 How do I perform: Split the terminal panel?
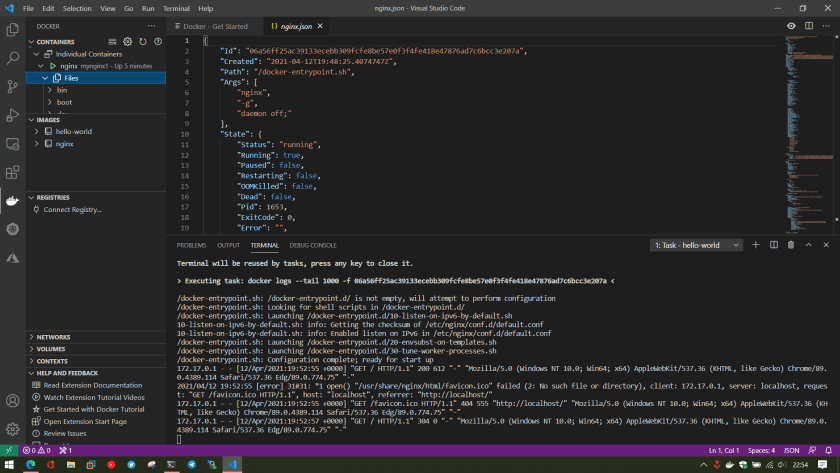[774, 245]
